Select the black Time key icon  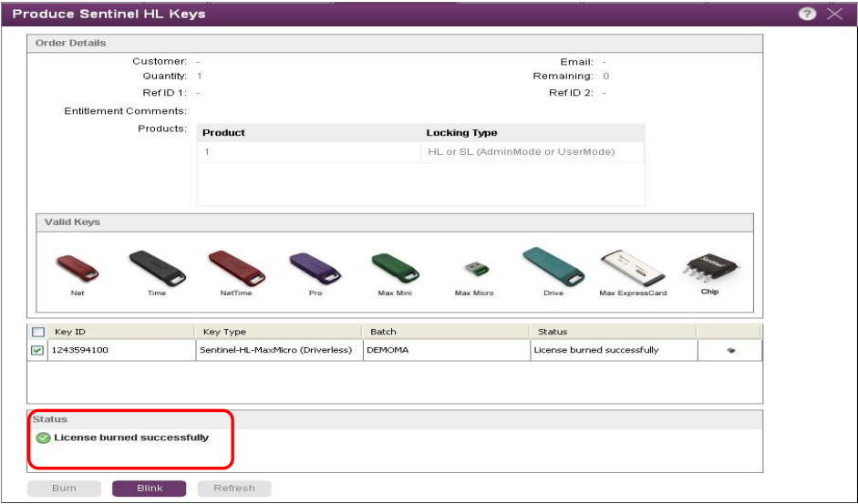156,267
